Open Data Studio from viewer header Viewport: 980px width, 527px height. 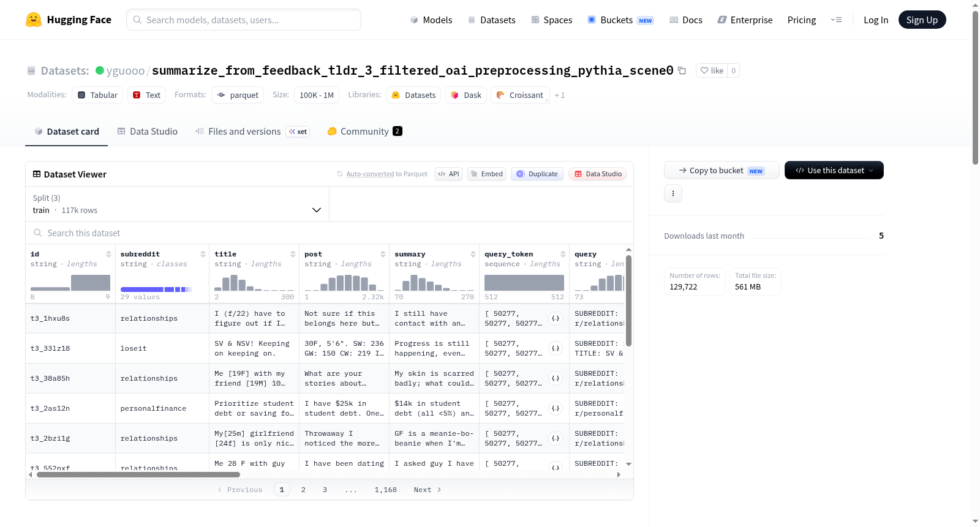(x=598, y=174)
